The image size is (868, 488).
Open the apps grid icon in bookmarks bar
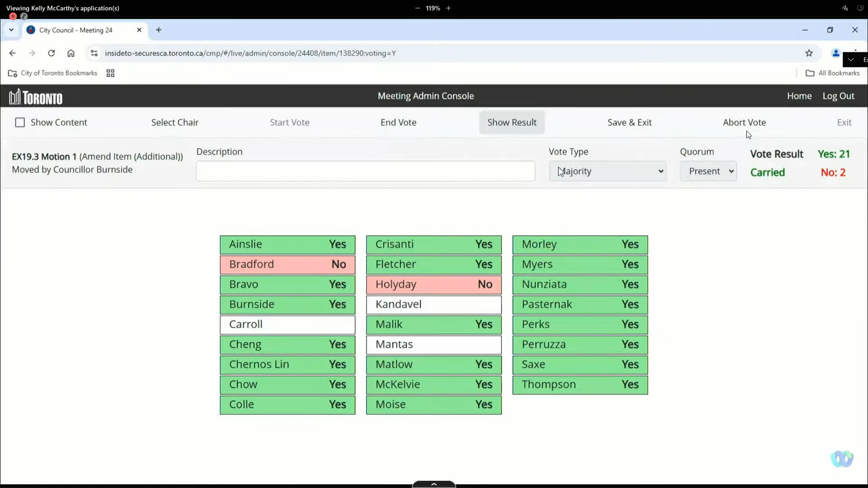(110, 73)
